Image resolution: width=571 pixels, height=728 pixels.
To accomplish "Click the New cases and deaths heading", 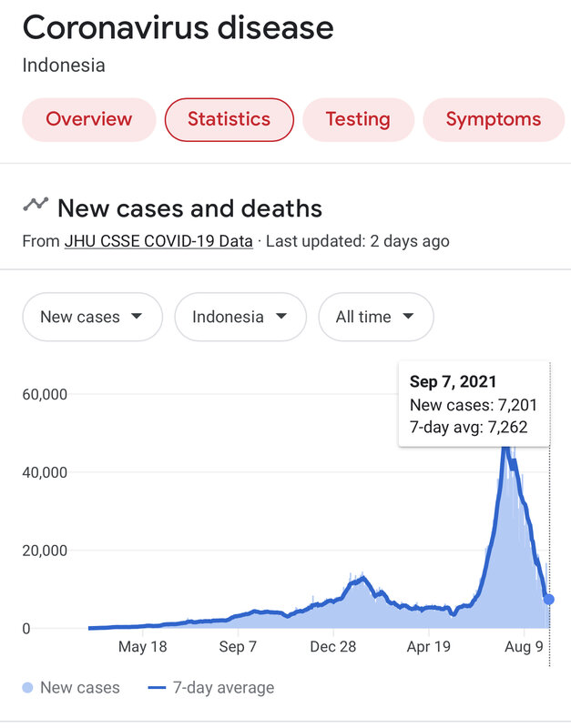I will (189, 208).
